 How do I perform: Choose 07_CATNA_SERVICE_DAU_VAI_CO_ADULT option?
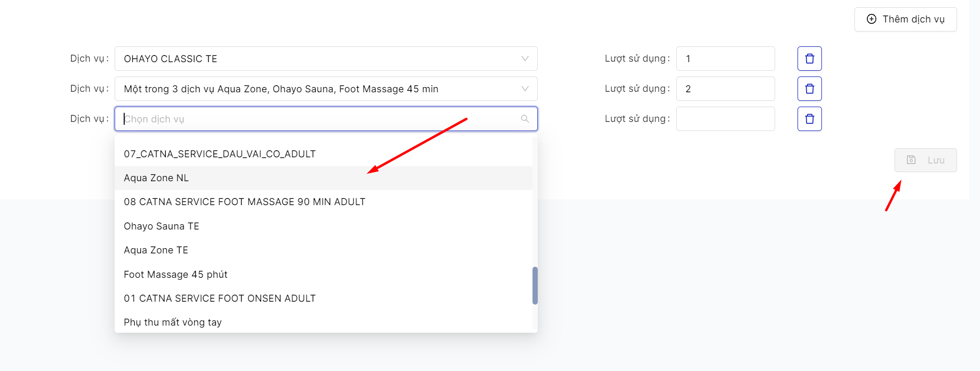220,154
